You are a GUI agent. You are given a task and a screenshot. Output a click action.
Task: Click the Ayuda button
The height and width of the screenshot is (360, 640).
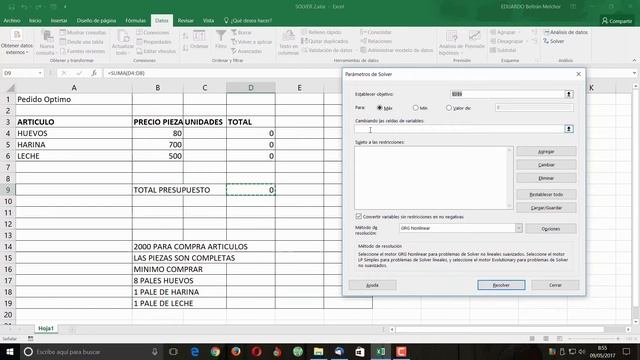coord(372,285)
